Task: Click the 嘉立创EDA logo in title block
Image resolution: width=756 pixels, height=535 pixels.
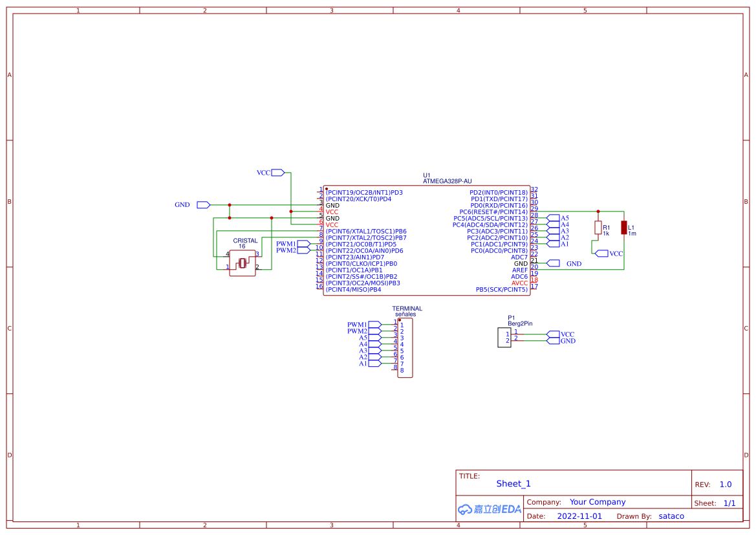Action: click(x=488, y=508)
